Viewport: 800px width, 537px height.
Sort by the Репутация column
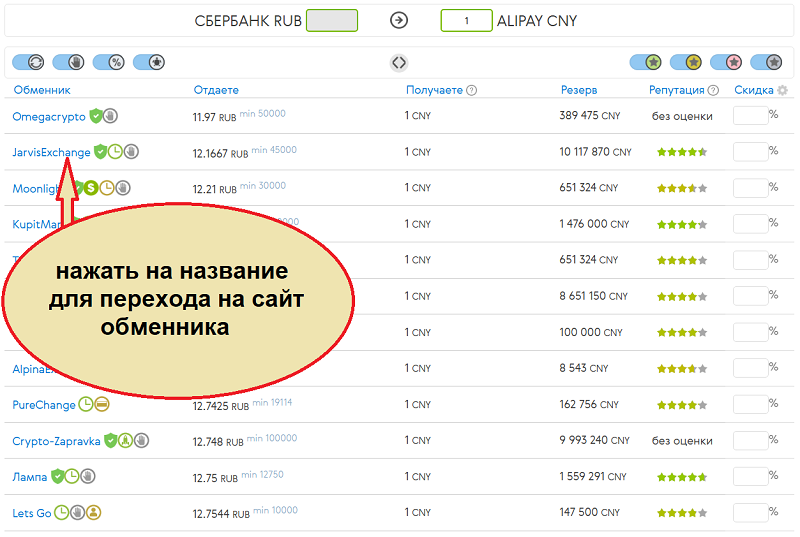tap(677, 90)
